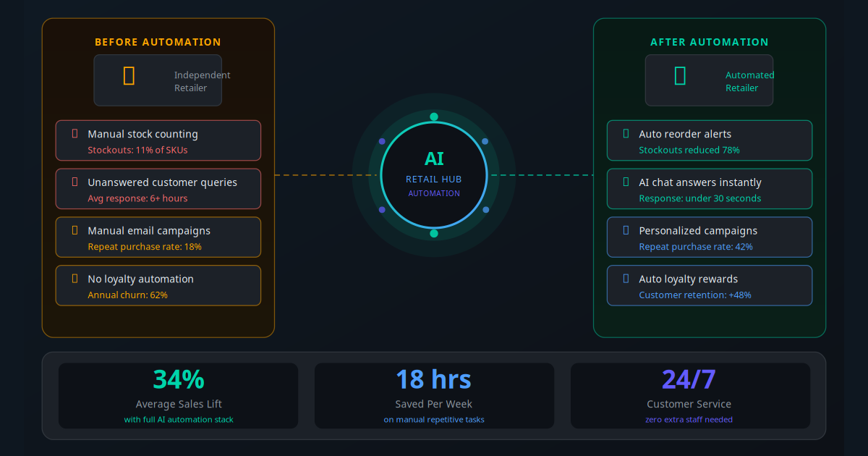Click text Annual churn: 62%

coord(127,295)
